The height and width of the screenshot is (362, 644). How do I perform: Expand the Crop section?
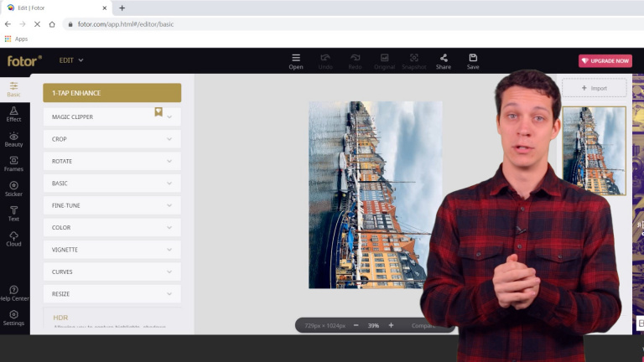click(x=112, y=139)
